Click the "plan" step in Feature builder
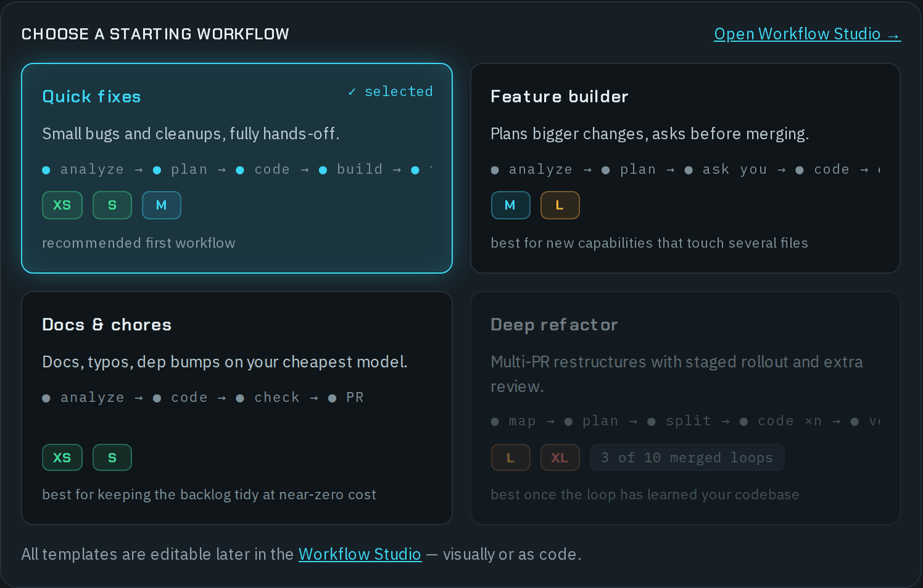923x588 pixels. 629,170
